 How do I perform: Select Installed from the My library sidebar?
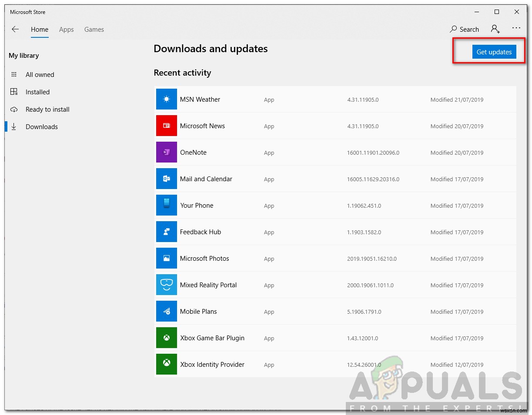[37, 92]
